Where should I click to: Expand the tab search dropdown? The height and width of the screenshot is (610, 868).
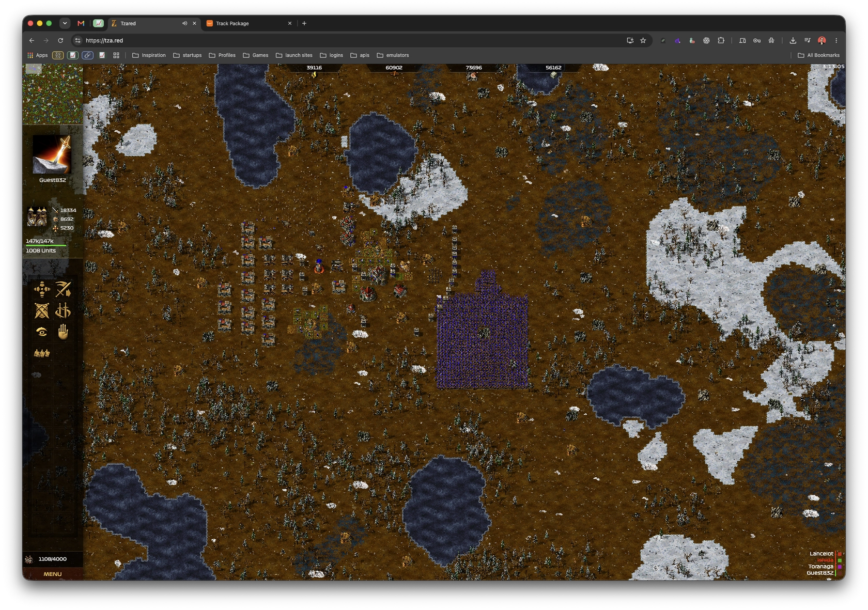(65, 23)
